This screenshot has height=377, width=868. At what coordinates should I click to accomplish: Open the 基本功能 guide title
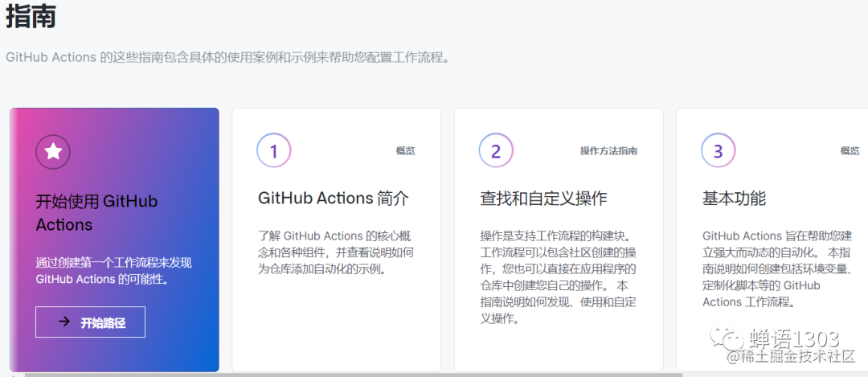pyautogui.click(x=734, y=199)
